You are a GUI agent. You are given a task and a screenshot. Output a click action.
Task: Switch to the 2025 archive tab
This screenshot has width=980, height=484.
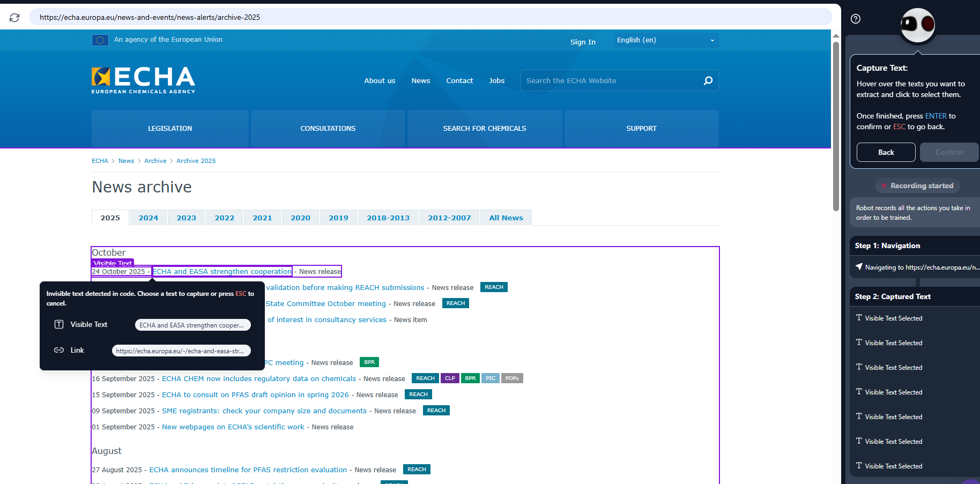pyautogui.click(x=110, y=218)
